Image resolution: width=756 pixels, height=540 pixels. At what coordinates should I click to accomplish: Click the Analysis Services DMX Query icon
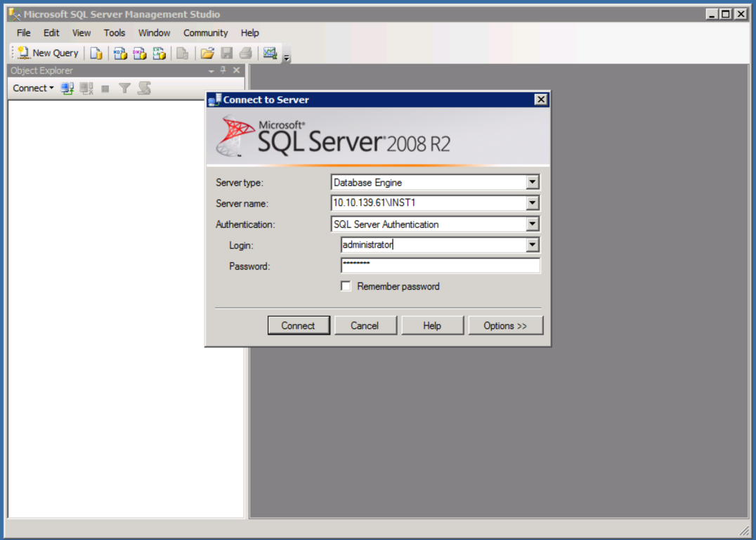click(x=140, y=53)
